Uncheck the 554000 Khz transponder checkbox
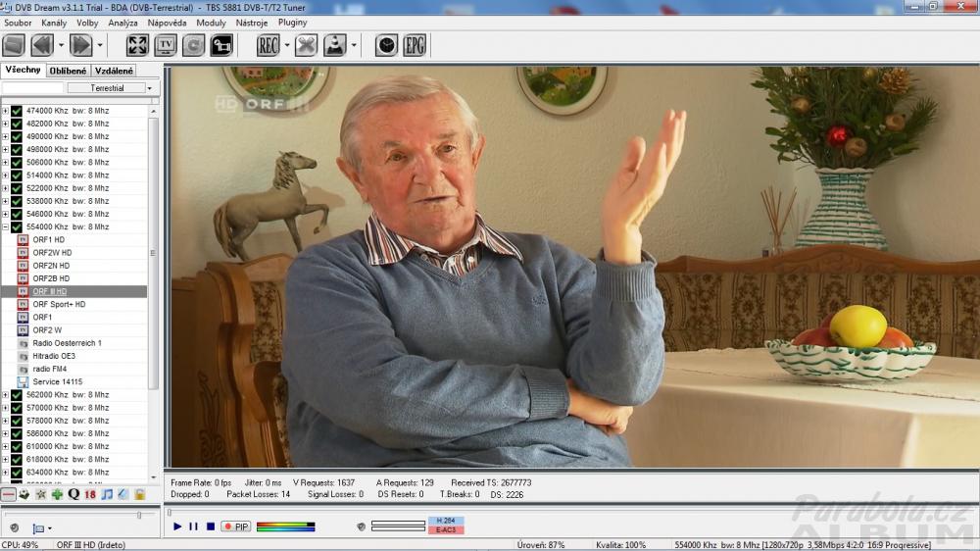Image resolution: width=980 pixels, height=551 pixels. [x=17, y=226]
